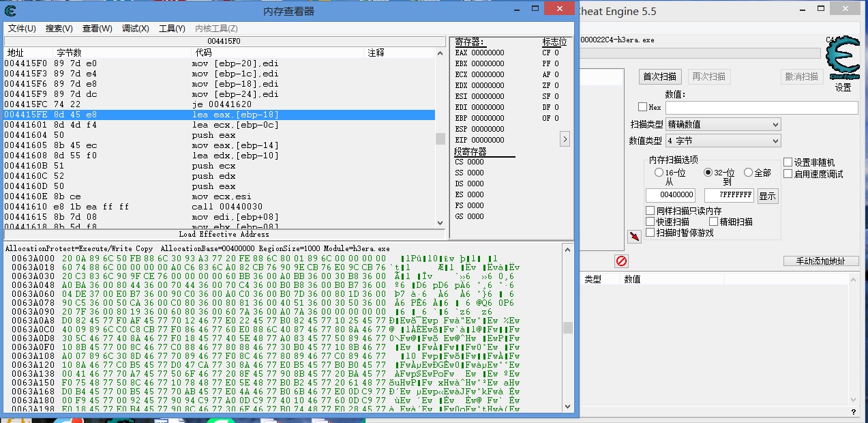
Task: Click the 显示 button
Action: 767,196
